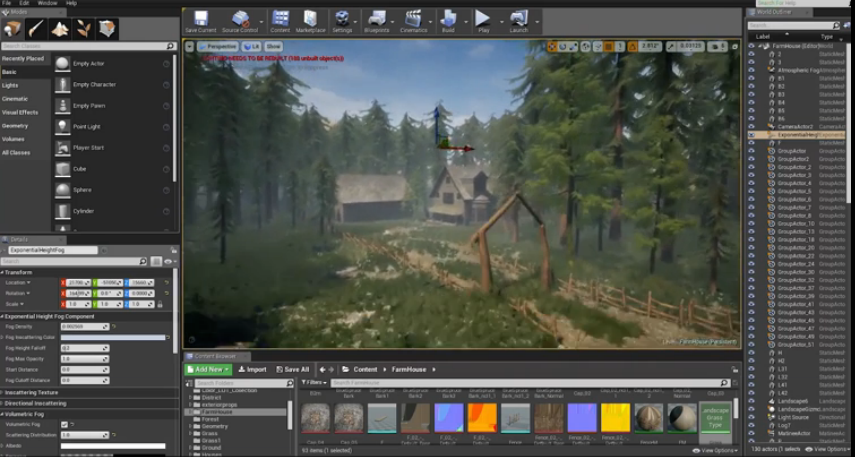
Task: Click Build toolbar icon
Action: tap(448, 21)
